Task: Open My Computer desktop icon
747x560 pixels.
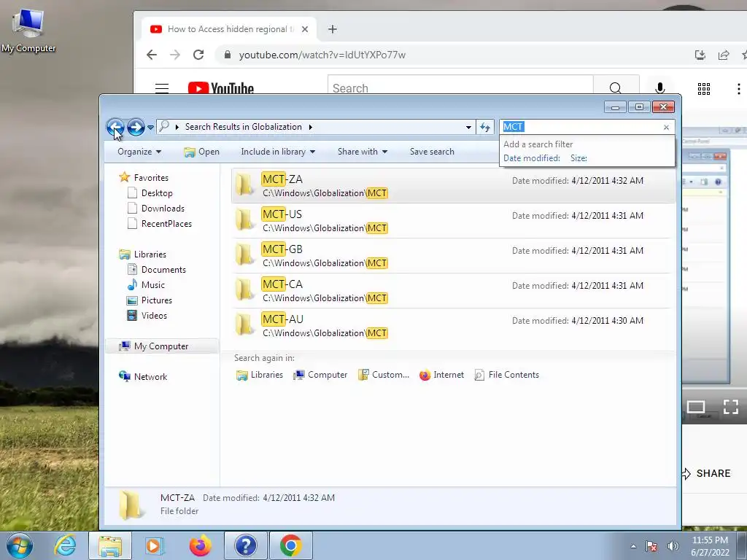Action: (x=28, y=31)
